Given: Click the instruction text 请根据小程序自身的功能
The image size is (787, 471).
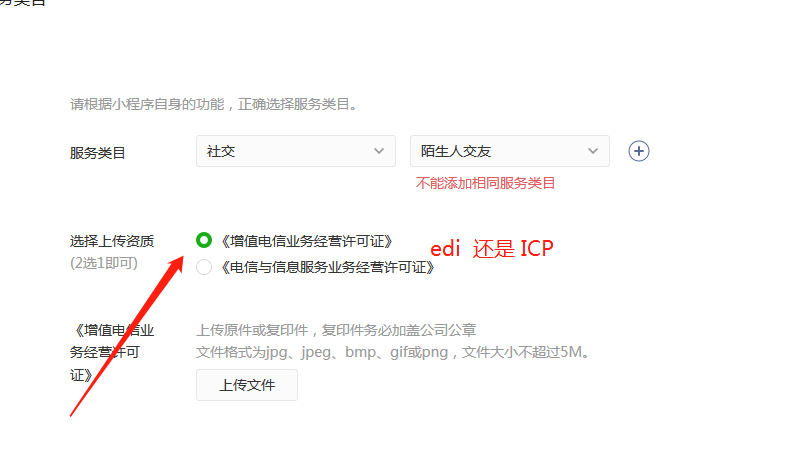Looking at the screenshot, I should pyautogui.click(x=147, y=104).
